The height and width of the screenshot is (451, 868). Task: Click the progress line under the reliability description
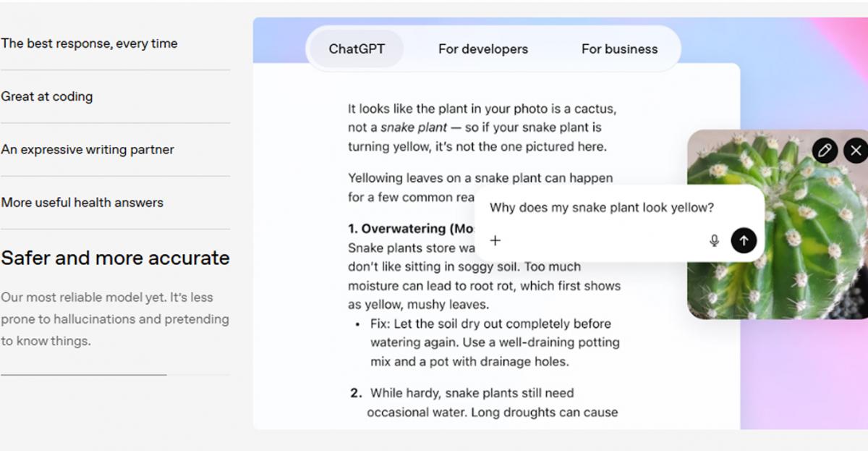click(x=84, y=375)
